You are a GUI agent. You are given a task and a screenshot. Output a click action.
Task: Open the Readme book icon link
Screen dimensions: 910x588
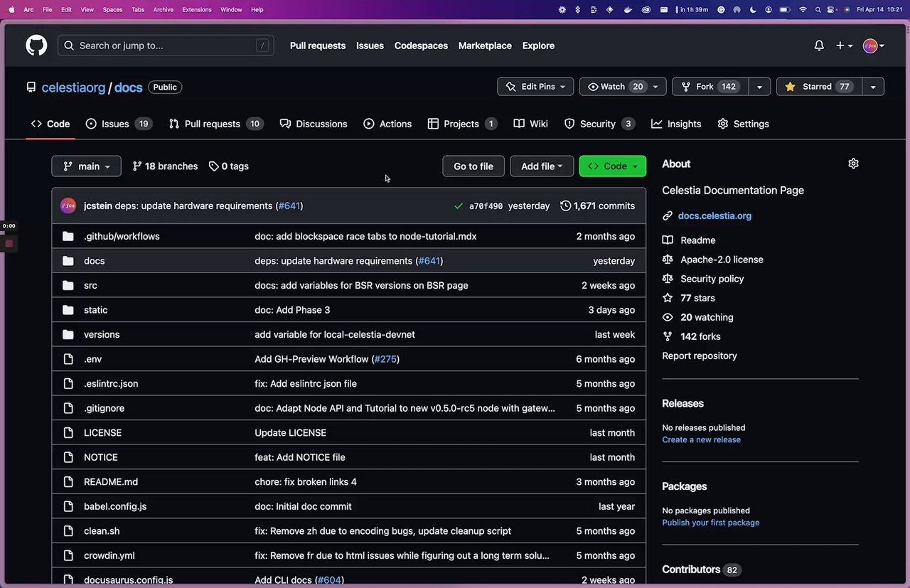point(668,240)
